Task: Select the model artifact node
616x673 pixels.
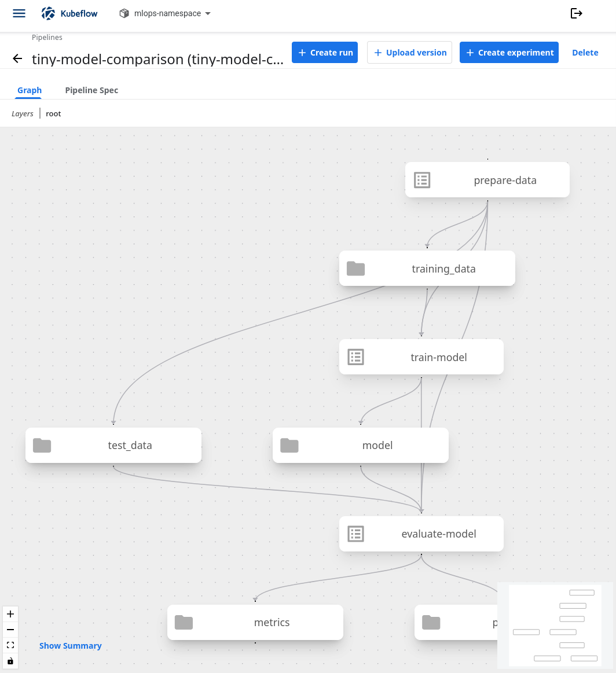Action: tap(361, 445)
